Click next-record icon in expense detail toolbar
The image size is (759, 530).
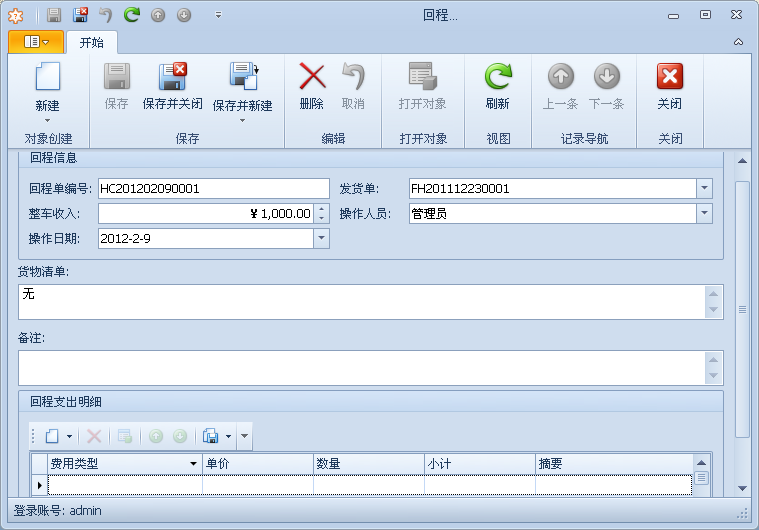click(x=180, y=436)
